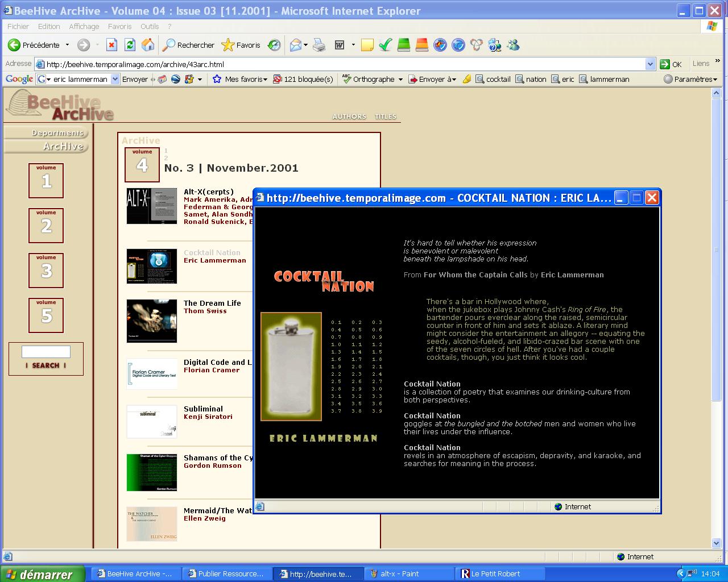728x582 pixels.
Task: Open the Outils menu
Action: [x=150, y=26]
